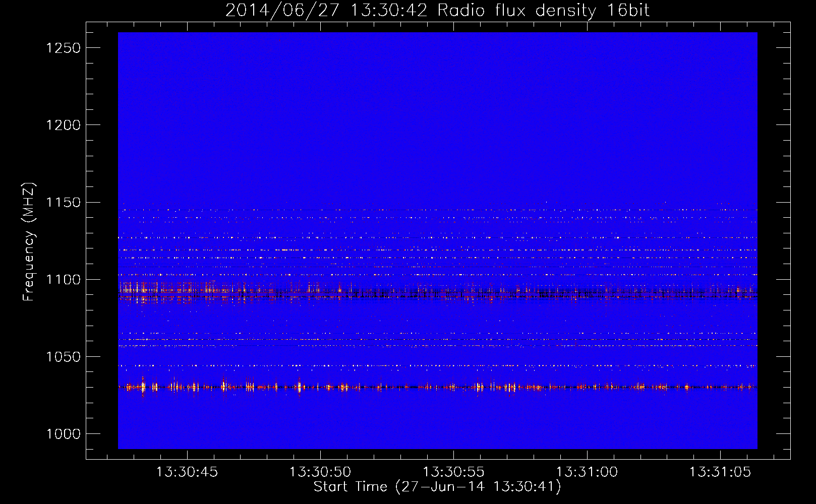Click the plot title '2014/06/27 13:30:42 Radio flux density 16bit'
The height and width of the screenshot is (504, 816).
point(437,11)
